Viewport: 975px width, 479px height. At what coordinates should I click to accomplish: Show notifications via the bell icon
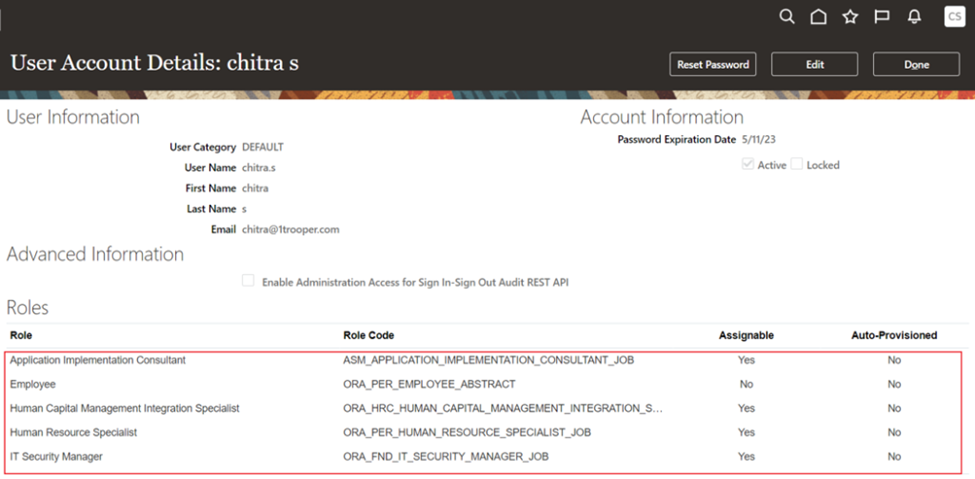pyautogui.click(x=914, y=17)
